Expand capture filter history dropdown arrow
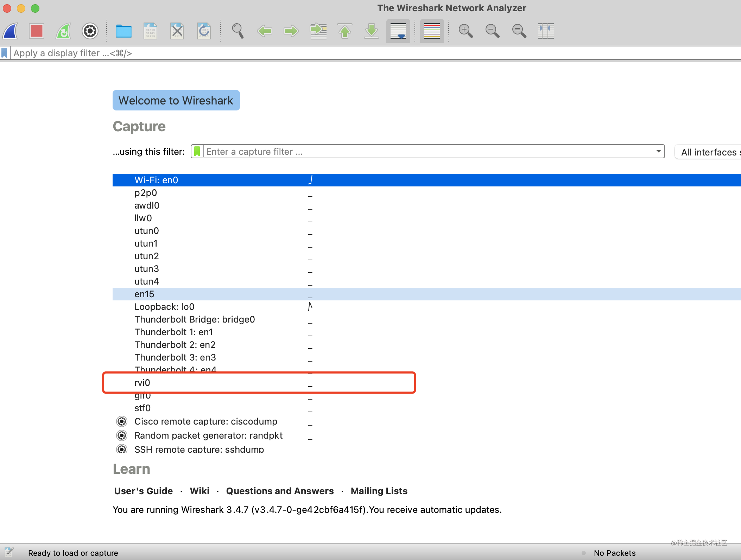The image size is (741, 560). click(658, 151)
